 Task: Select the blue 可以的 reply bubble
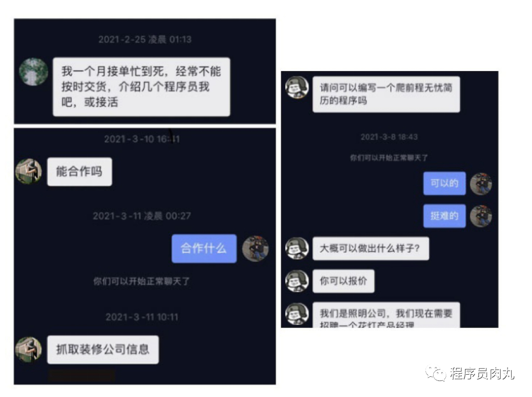[445, 183]
